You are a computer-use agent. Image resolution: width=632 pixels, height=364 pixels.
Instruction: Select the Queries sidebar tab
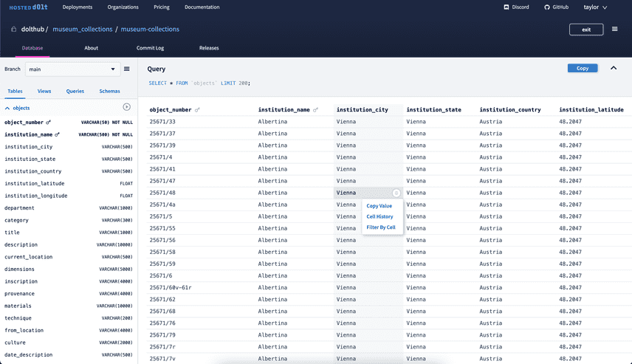pyautogui.click(x=75, y=91)
